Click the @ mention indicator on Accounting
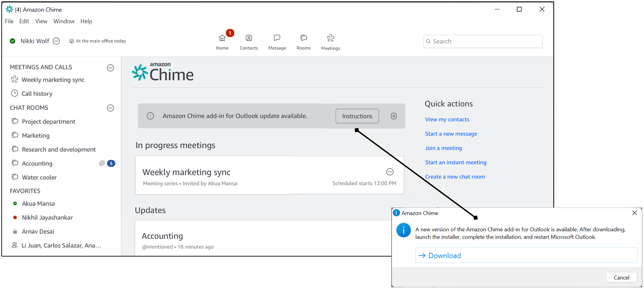 pos(102,163)
